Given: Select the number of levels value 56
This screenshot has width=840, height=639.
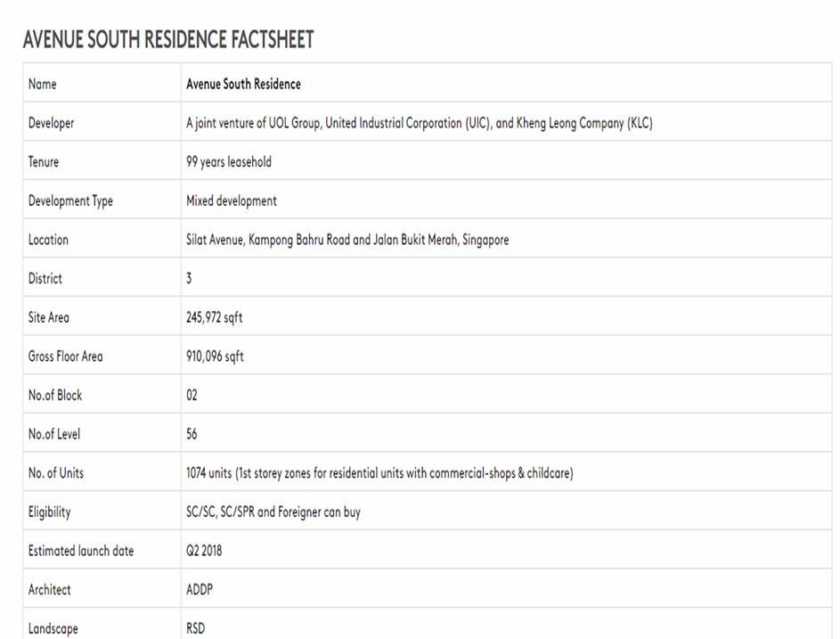Looking at the screenshot, I should 192,434.
